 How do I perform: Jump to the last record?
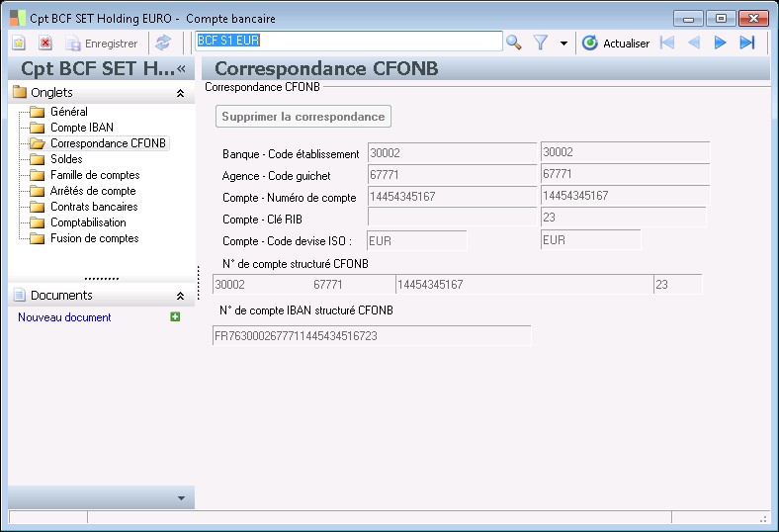(746, 43)
